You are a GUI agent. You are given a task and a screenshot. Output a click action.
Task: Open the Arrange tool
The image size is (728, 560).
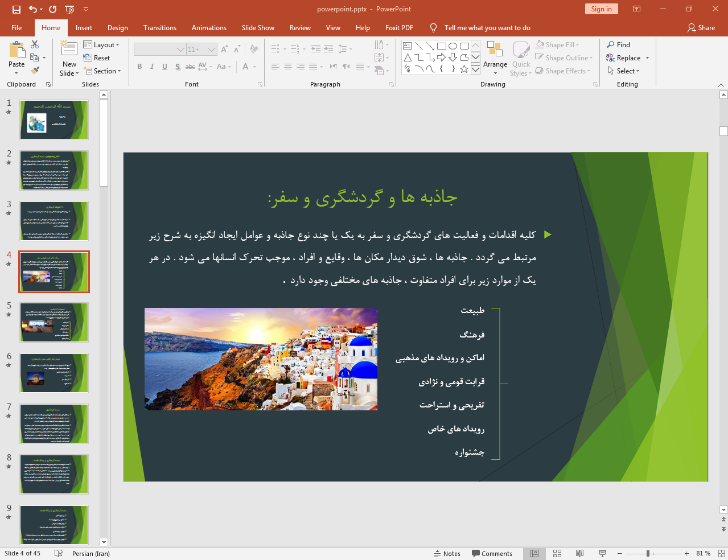click(x=495, y=57)
